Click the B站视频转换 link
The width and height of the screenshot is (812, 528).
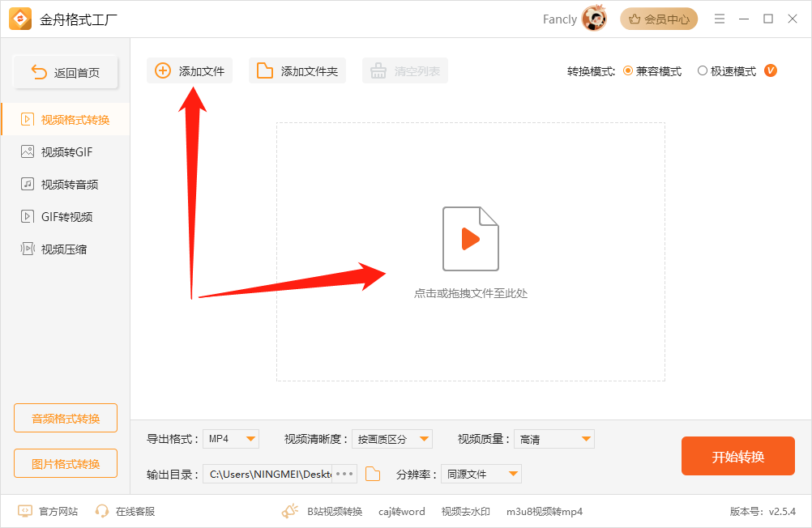point(335,512)
